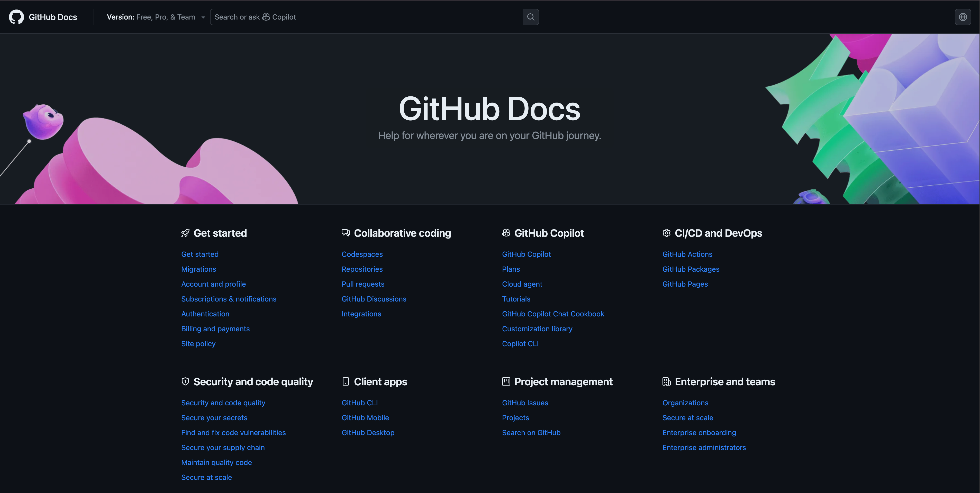Open GitHub Actions docs
Viewport: 980px width, 493px height.
click(x=687, y=254)
